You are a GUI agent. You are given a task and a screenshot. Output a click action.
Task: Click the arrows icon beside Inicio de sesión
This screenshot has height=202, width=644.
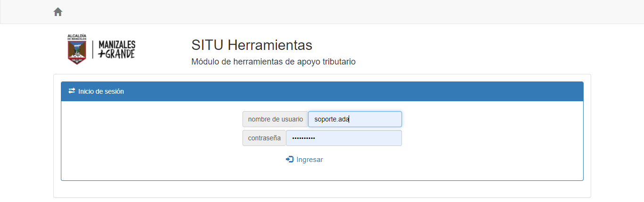(72, 91)
